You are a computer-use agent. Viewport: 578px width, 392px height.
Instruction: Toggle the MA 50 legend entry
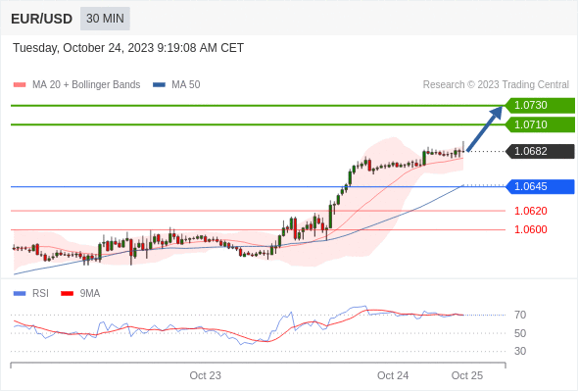coord(176,85)
